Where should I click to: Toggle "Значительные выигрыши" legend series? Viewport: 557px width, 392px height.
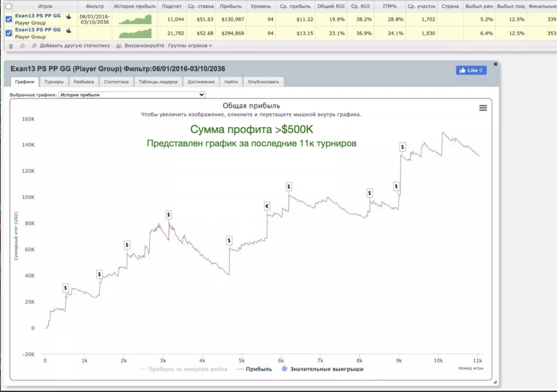(323, 369)
